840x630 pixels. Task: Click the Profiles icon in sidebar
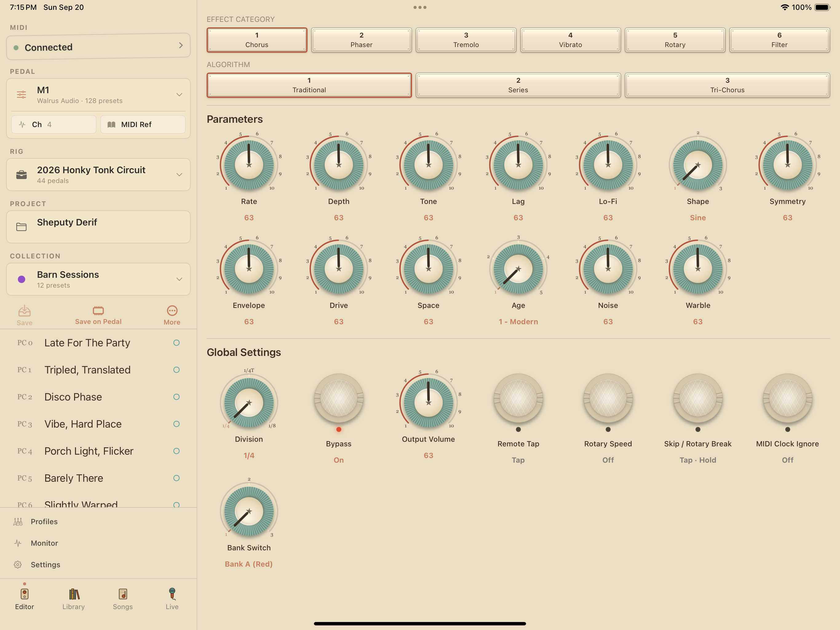[18, 522]
